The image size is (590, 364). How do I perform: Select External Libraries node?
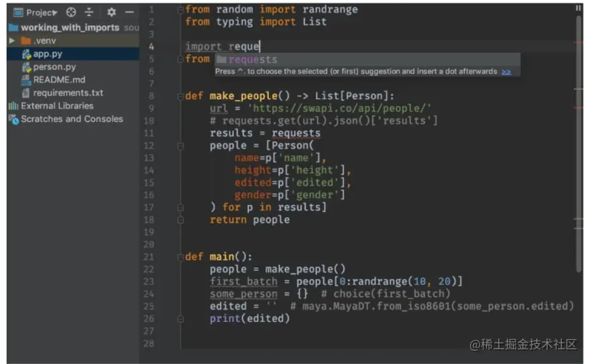(57, 106)
